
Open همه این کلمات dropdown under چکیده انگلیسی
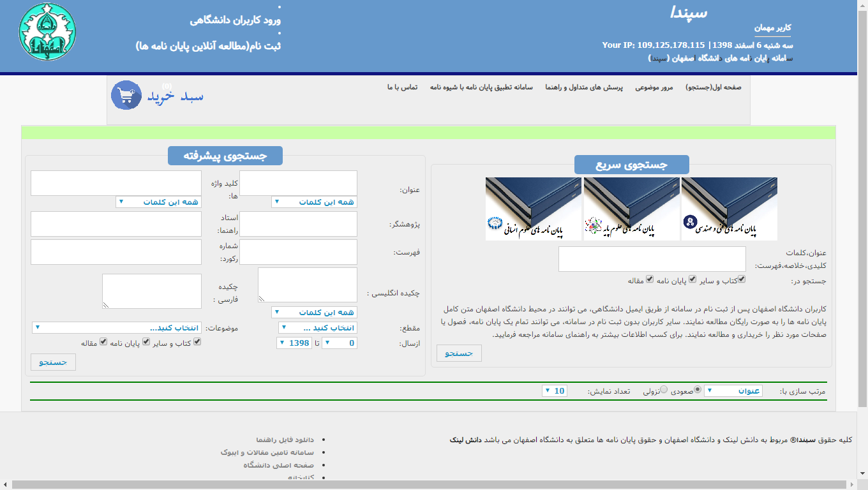pos(314,312)
